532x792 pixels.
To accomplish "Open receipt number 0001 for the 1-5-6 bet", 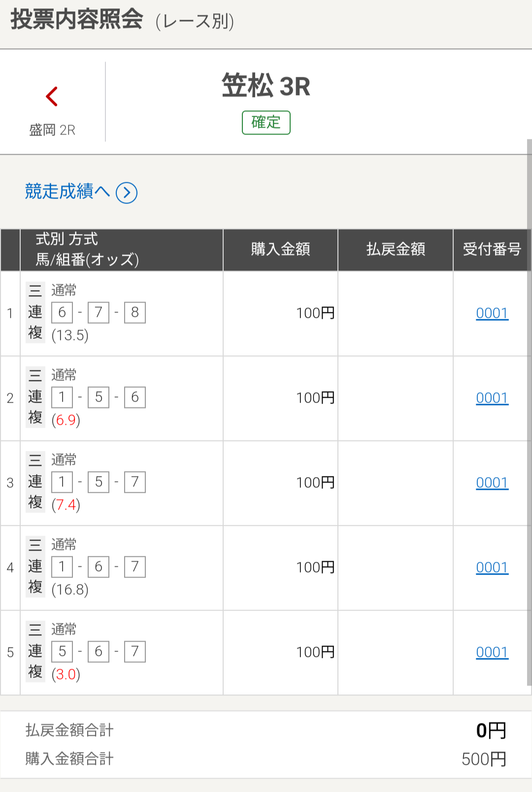I will [x=492, y=398].
